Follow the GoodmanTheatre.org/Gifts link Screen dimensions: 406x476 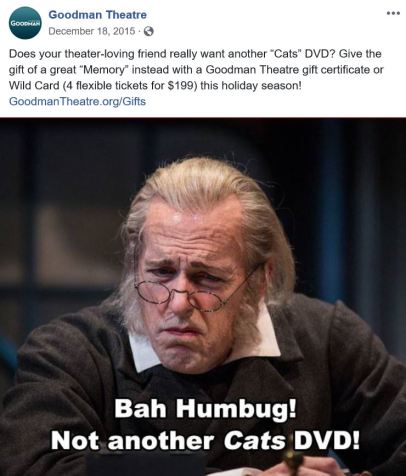coord(77,101)
